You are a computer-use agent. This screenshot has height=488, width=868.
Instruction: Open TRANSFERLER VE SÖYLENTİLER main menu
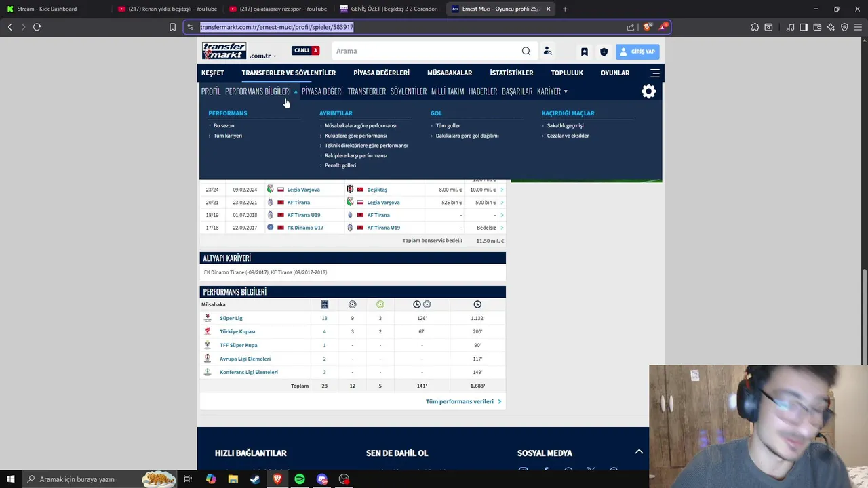pos(289,73)
